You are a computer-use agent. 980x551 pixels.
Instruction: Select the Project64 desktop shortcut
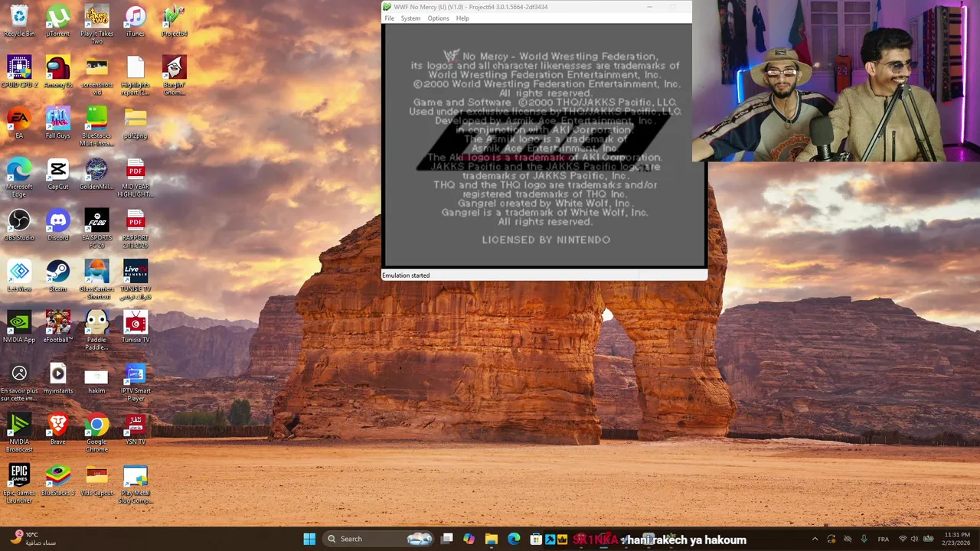coord(175,21)
